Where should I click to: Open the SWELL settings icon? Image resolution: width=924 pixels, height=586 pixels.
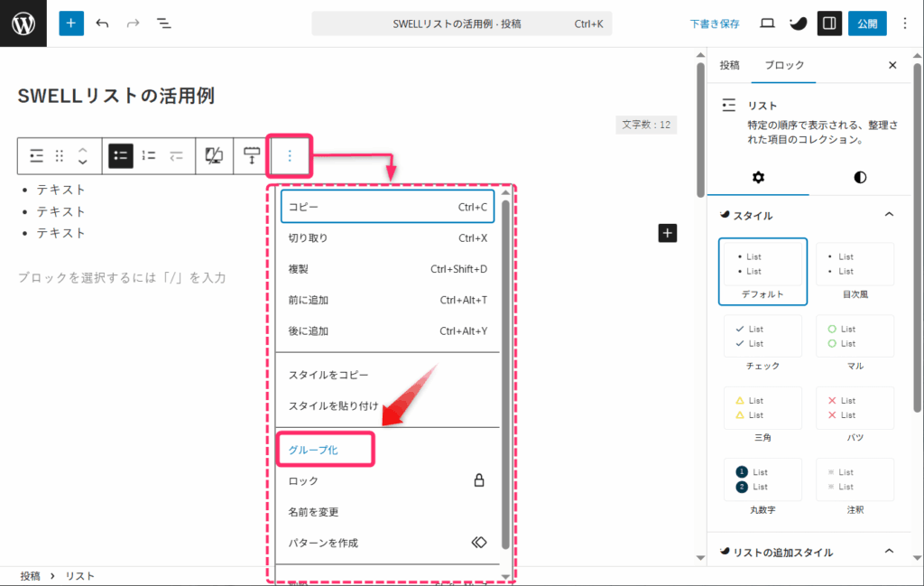(x=798, y=23)
